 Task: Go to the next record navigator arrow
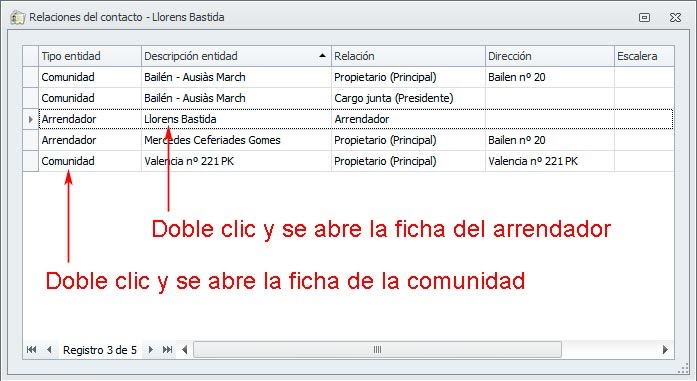[151, 349]
